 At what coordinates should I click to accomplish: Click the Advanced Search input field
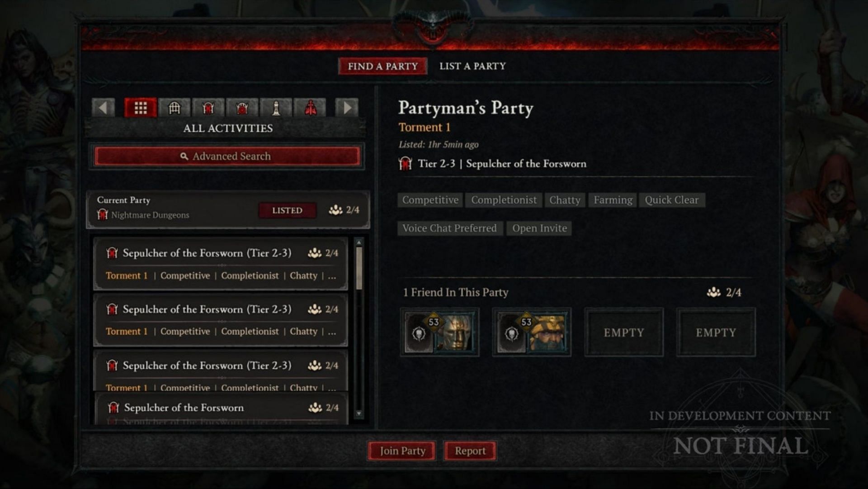coord(229,156)
